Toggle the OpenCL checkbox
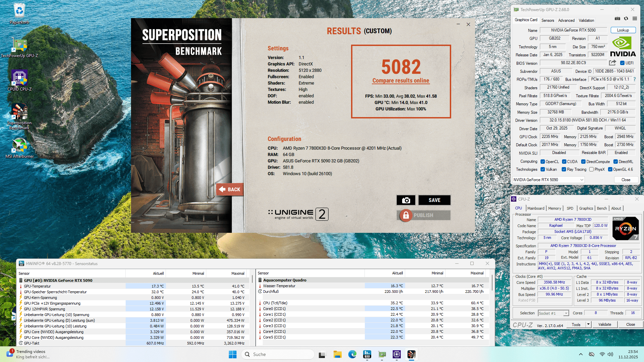Viewport: 644px width, 362px height. pos(543,162)
